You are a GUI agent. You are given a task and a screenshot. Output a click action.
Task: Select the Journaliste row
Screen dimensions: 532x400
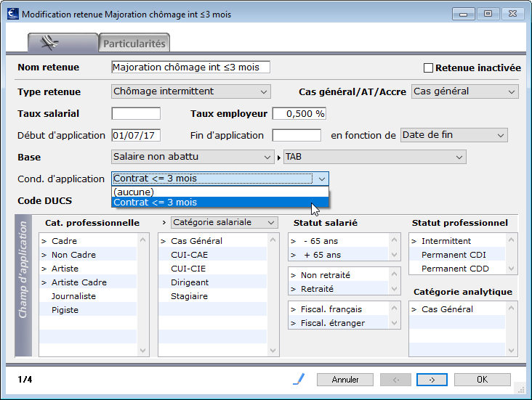coord(88,296)
